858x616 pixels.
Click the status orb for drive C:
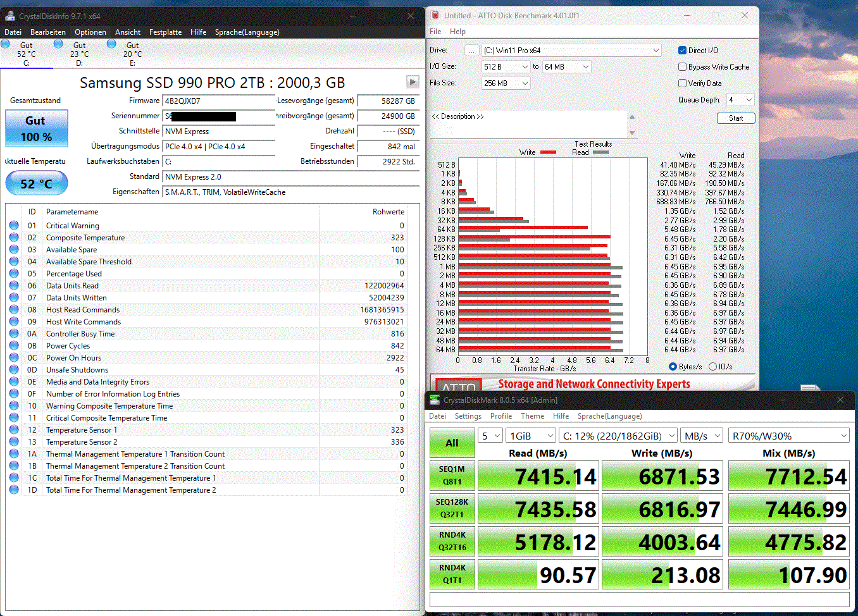[x=5, y=44]
